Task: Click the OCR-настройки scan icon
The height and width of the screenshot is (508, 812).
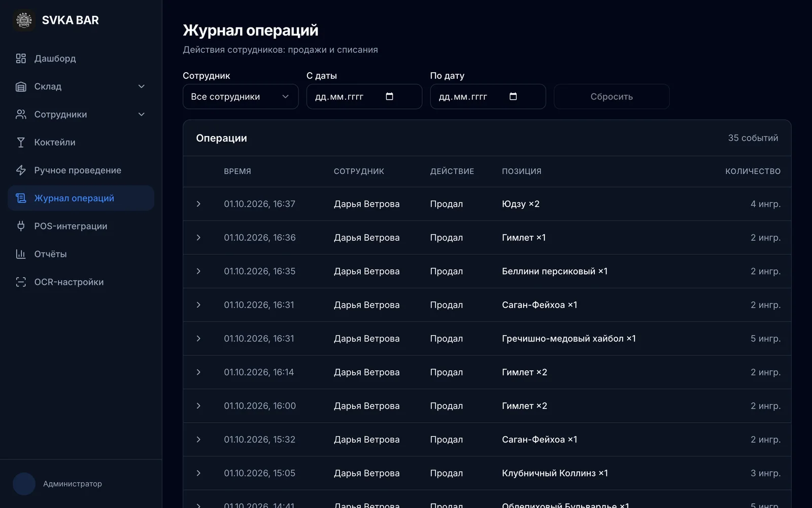Action: click(x=21, y=282)
